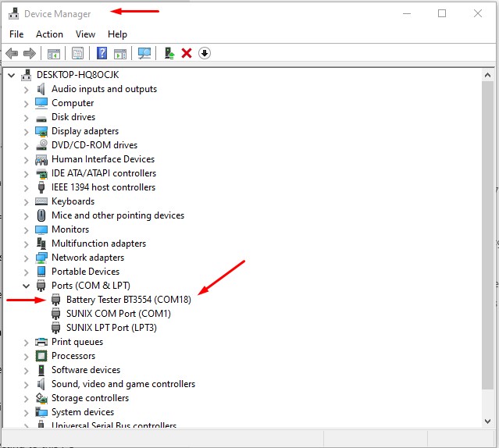
Task: Click the Keyboards icon
Action: [x=41, y=201]
